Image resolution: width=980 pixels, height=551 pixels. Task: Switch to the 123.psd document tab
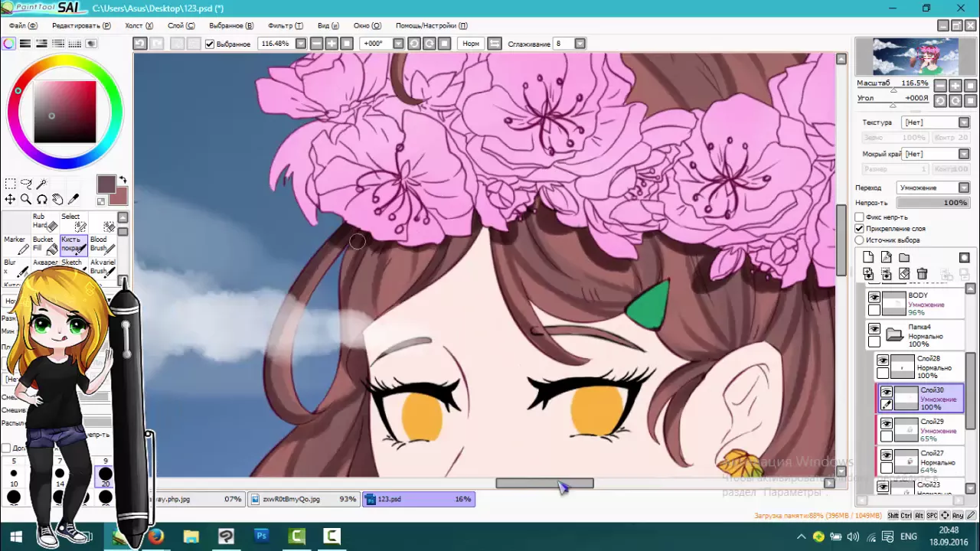click(x=419, y=499)
